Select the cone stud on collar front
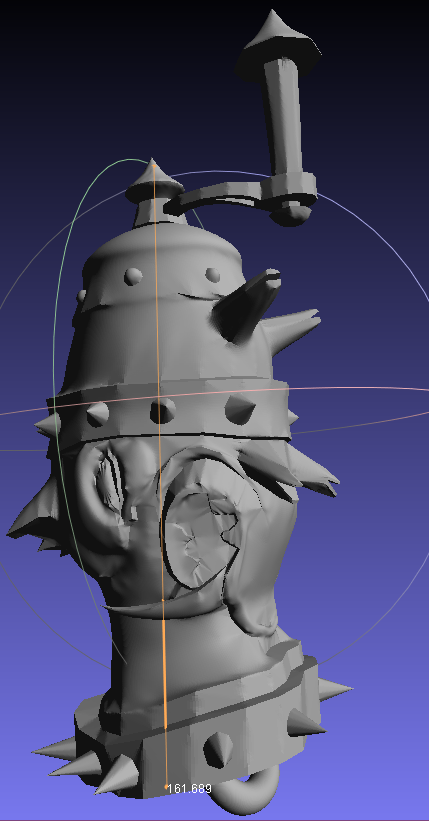429x821 pixels. coord(218,750)
